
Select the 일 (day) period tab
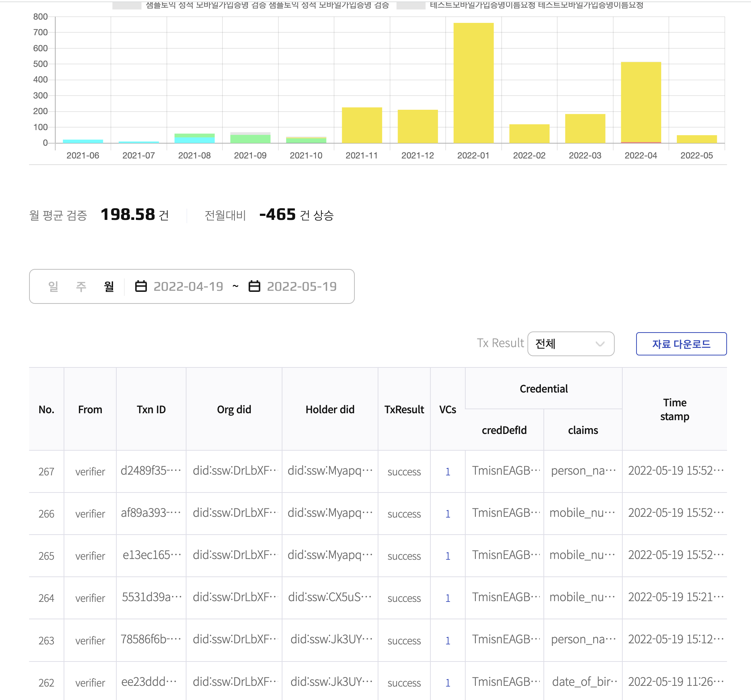(53, 286)
